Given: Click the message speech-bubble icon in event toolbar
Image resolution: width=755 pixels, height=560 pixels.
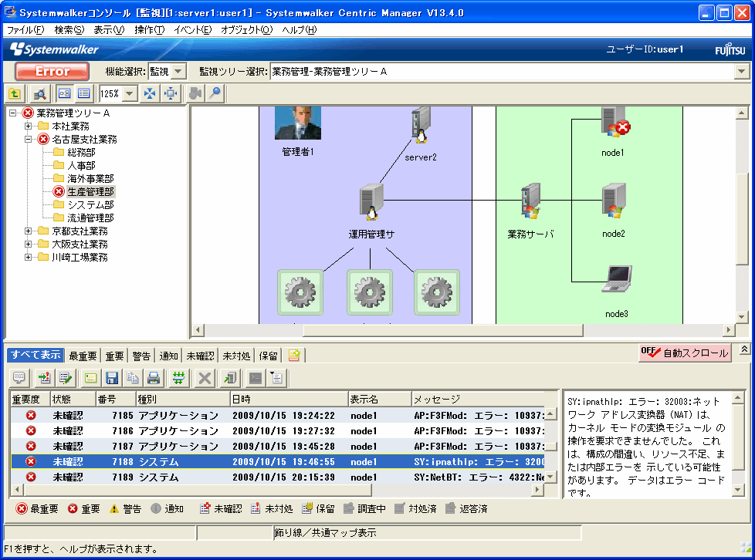Looking at the screenshot, I should pos(19,378).
